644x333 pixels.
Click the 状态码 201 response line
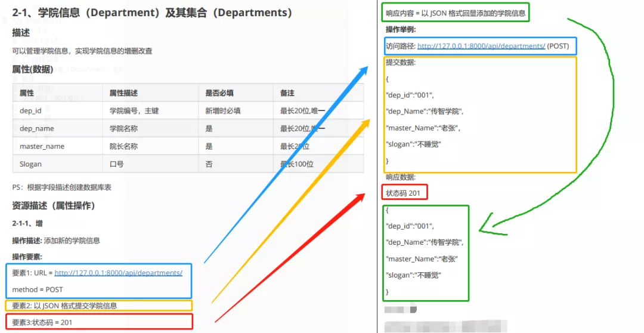(x=403, y=193)
